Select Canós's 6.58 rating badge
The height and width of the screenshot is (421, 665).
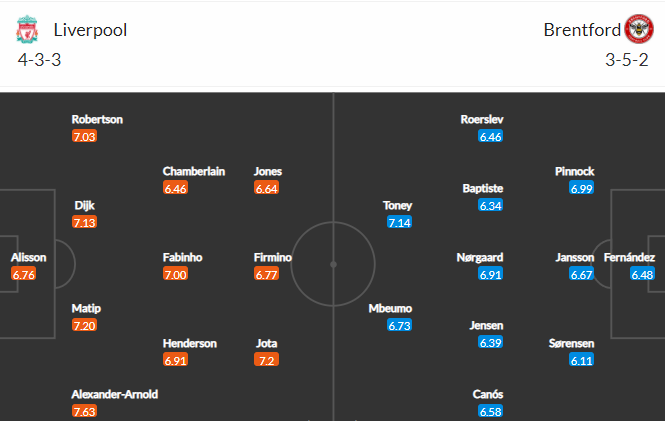490,411
